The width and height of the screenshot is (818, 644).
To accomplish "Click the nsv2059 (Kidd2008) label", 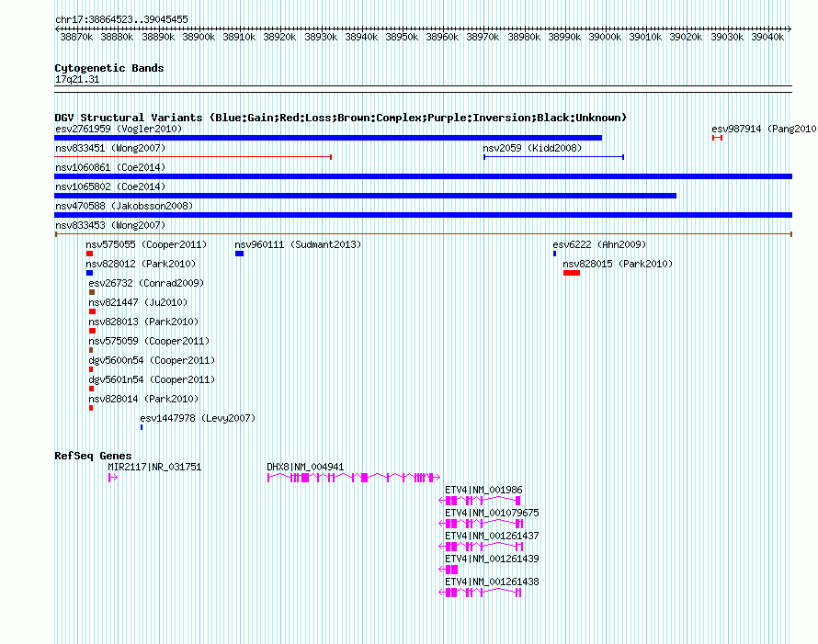I will (x=533, y=148).
